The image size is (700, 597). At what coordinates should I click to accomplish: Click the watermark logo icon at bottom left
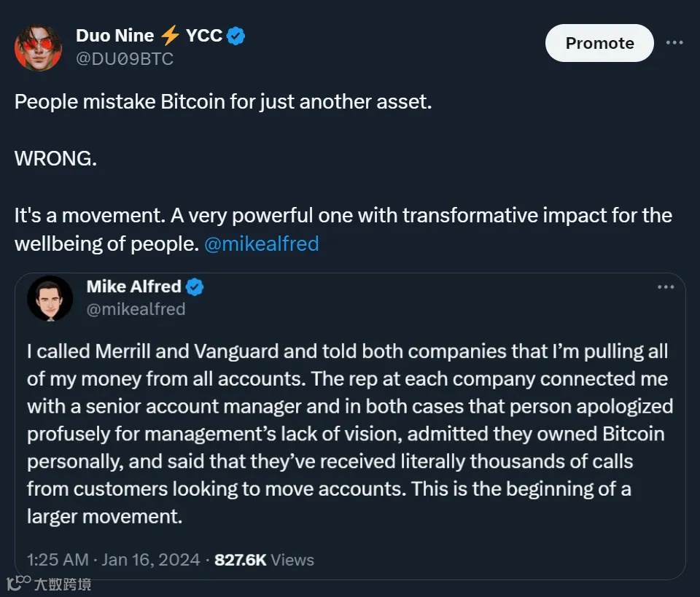coord(17,584)
